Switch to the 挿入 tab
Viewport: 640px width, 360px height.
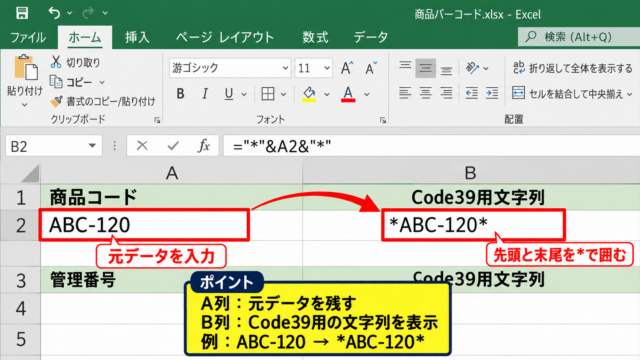pyautogui.click(x=137, y=38)
